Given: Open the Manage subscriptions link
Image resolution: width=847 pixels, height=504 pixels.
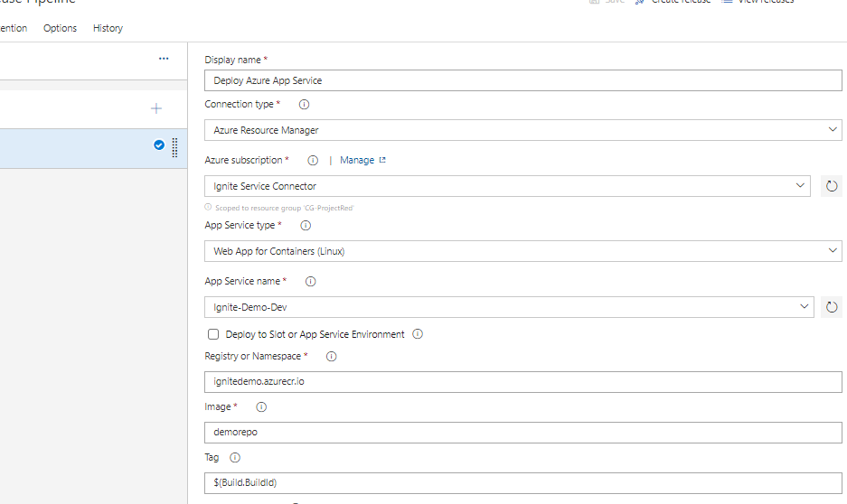Looking at the screenshot, I should coord(357,160).
